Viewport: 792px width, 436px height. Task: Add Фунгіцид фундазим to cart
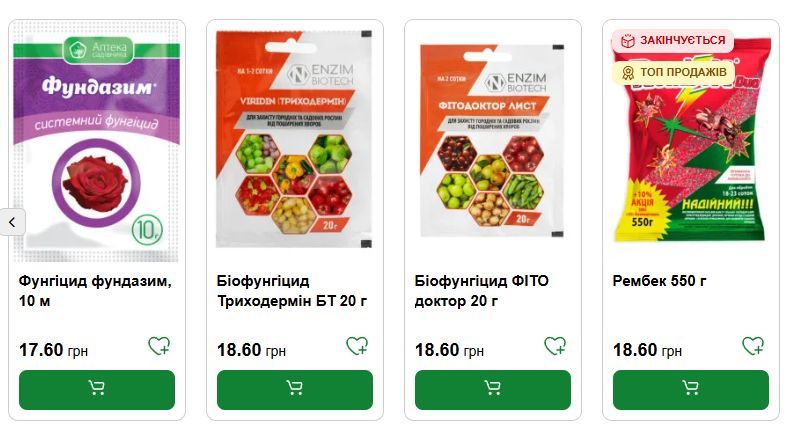click(x=97, y=390)
